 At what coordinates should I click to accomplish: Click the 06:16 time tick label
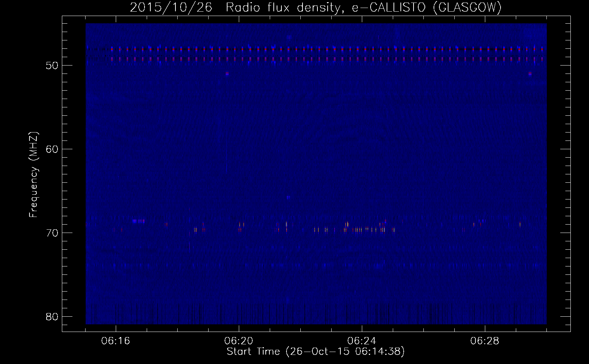pos(116,341)
